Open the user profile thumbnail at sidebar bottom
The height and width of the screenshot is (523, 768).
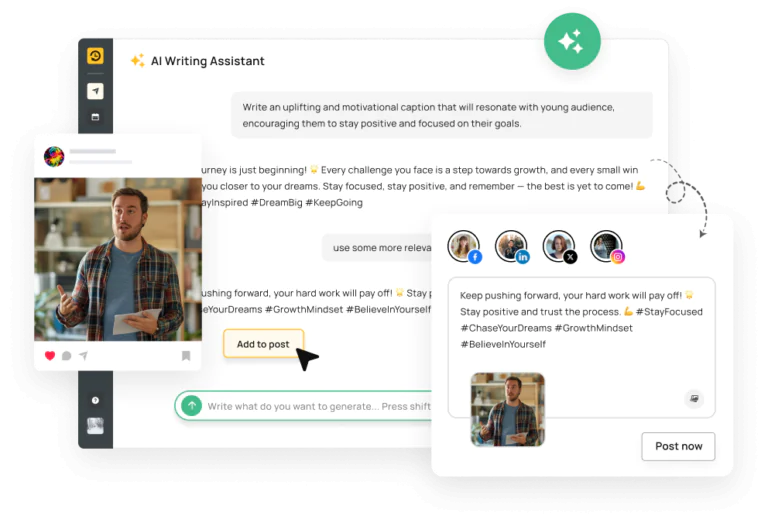96,426
